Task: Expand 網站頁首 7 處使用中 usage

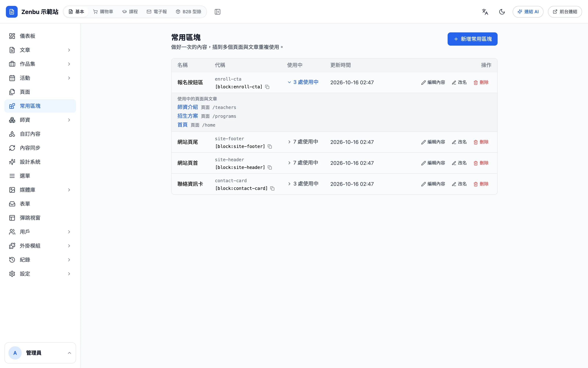Action: (303, 163)
